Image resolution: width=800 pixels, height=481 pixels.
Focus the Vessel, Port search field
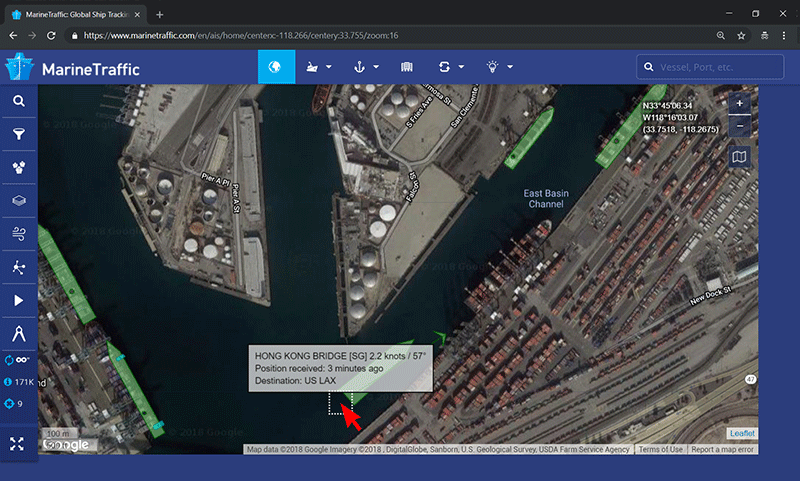(710, 67)
